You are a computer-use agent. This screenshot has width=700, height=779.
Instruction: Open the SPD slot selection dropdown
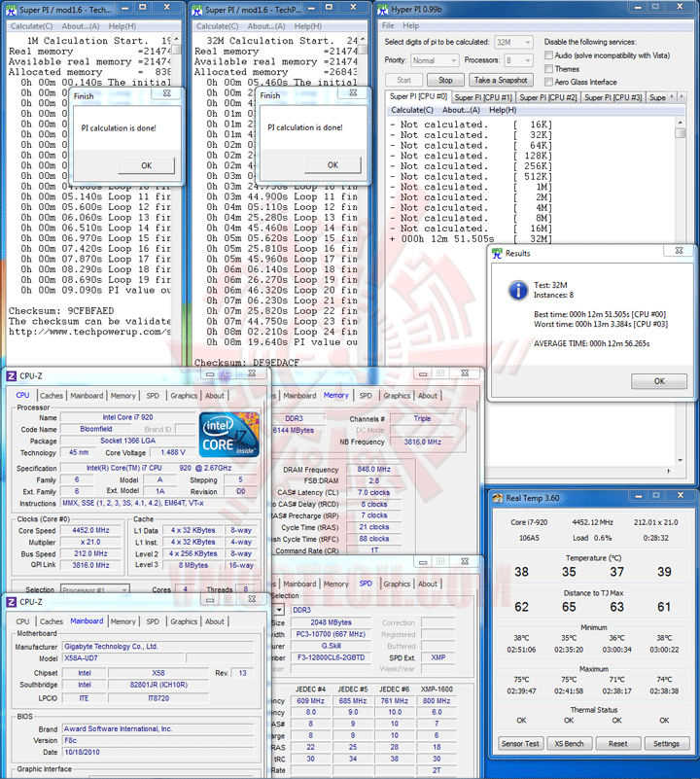(279, 610)
